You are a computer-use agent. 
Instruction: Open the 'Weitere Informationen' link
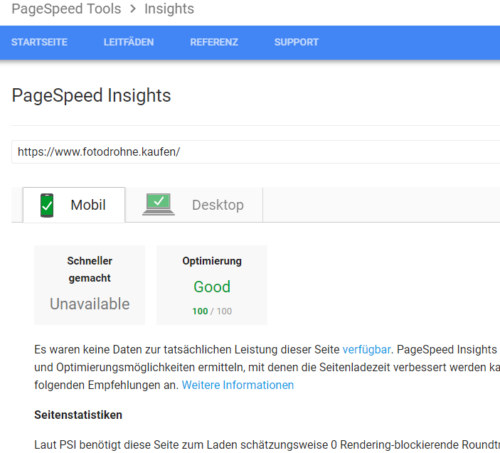238,385
